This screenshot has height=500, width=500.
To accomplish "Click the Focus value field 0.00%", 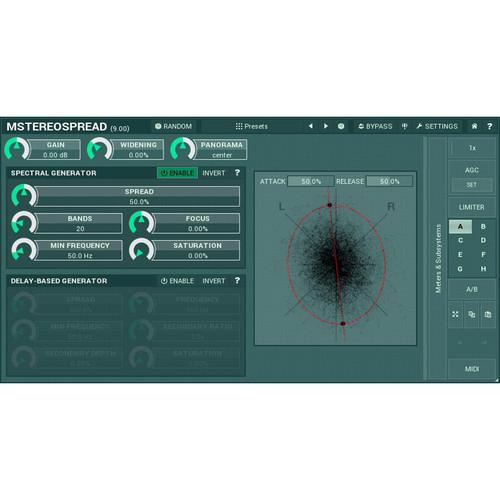I will [198, 229].
